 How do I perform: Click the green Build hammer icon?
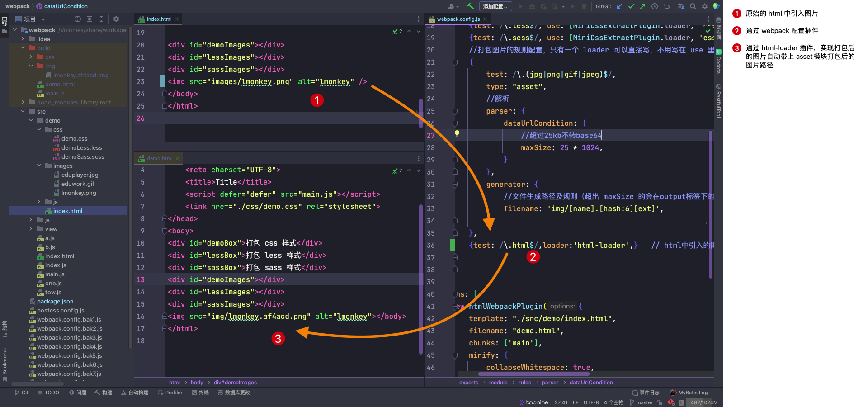pos(470,6)
